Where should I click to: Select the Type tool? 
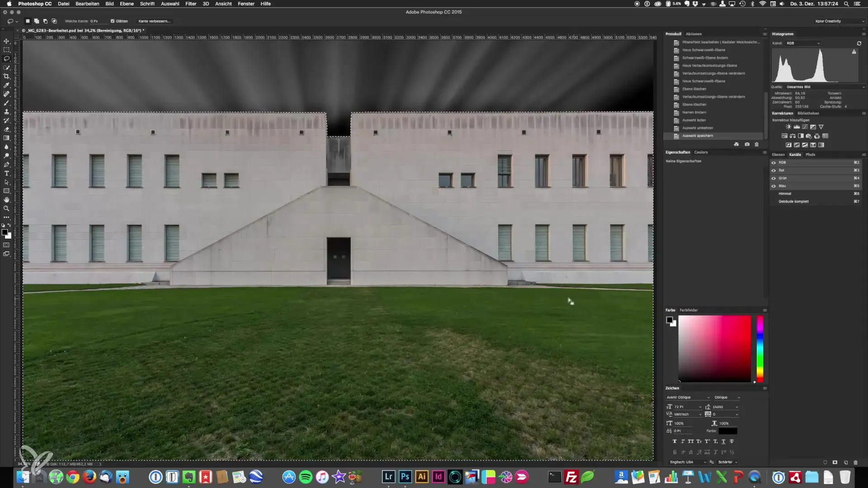(6, 174)
